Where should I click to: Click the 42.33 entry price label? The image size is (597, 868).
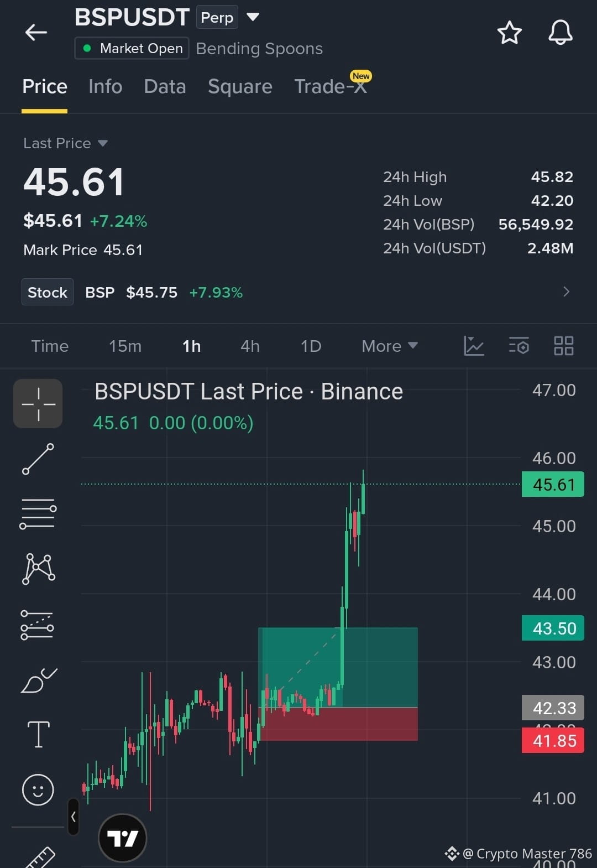[553, 708]
